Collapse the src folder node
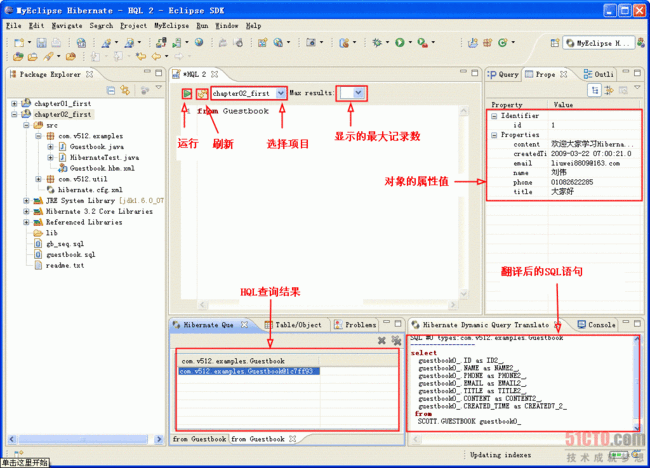650x468 pixels. 26,125
